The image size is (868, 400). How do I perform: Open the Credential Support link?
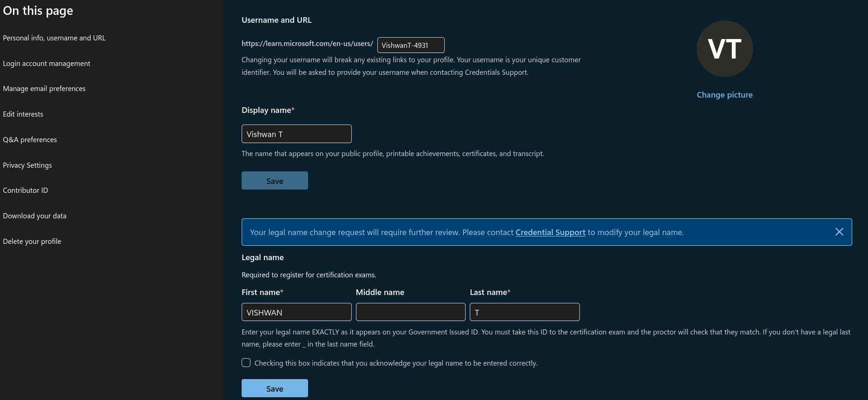tap(550, 232)
